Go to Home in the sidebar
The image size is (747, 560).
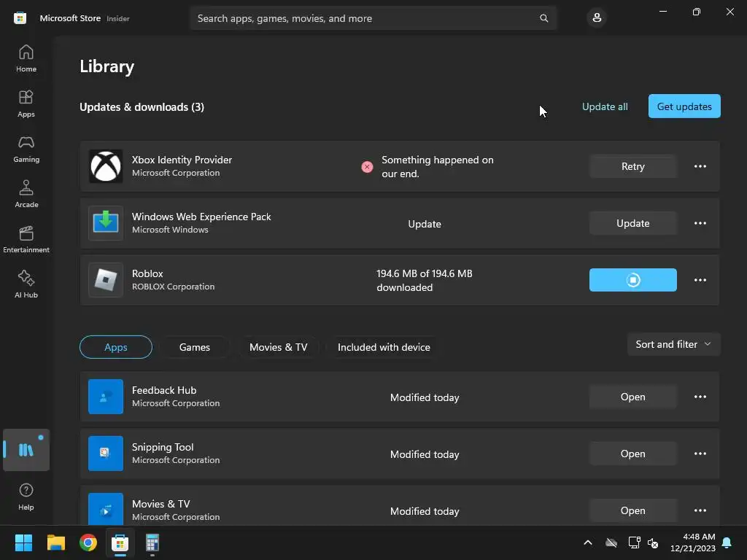click(26, 58)
